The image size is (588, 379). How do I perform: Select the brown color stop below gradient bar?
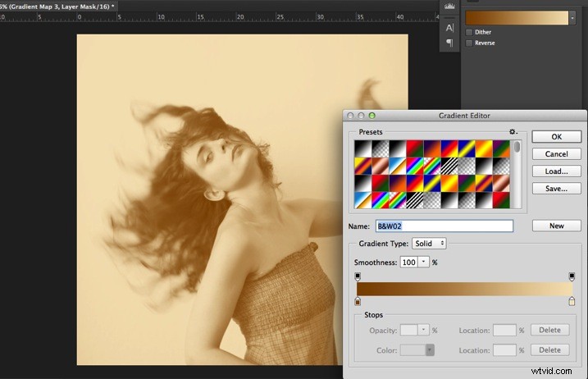(x=358, y=301)
